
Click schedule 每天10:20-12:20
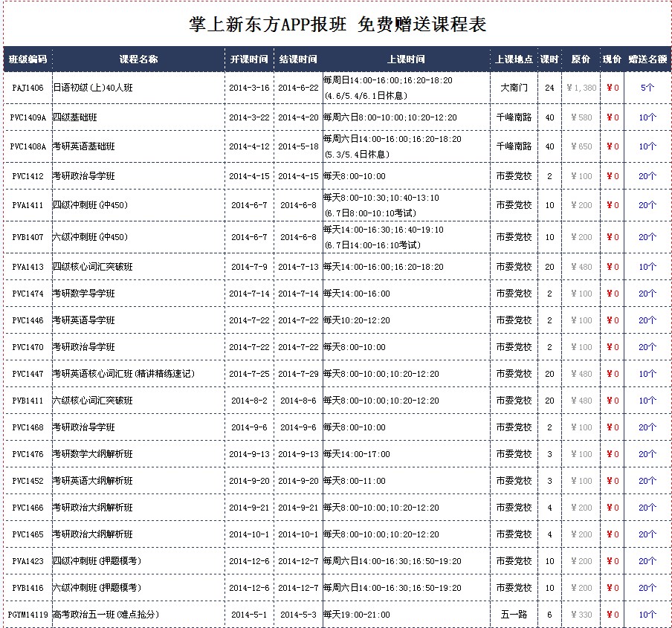pyautogui.click(x=357, y=320)
